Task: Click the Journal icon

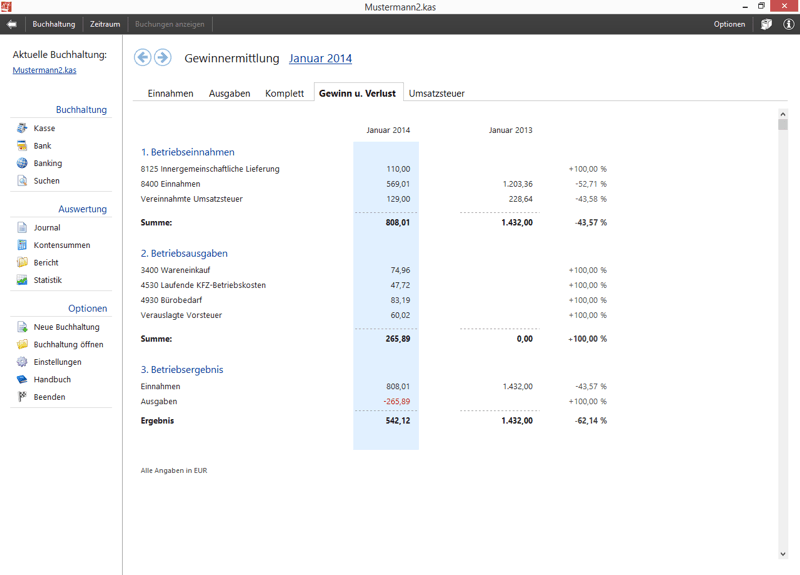Action: tap(22, 227)
